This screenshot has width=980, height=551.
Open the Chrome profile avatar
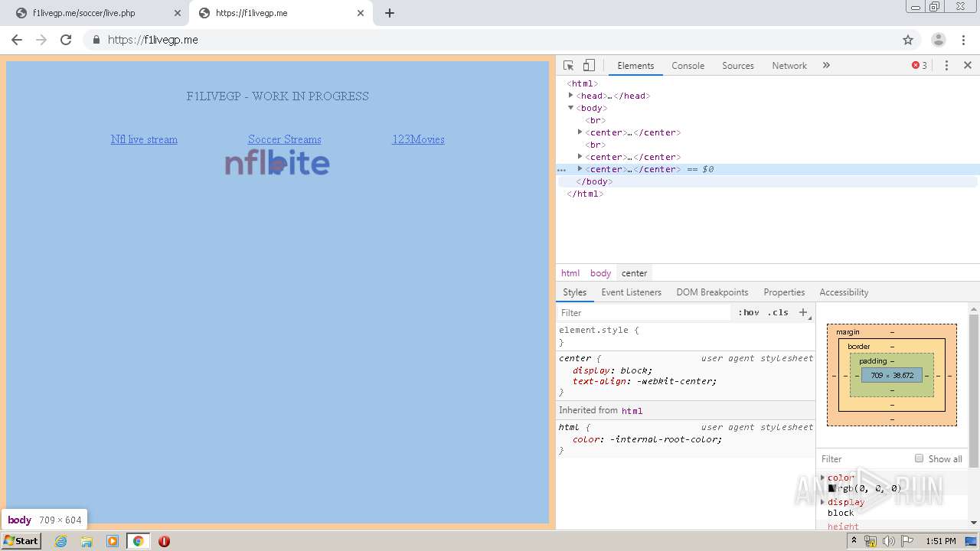click(x=938, y=40)
